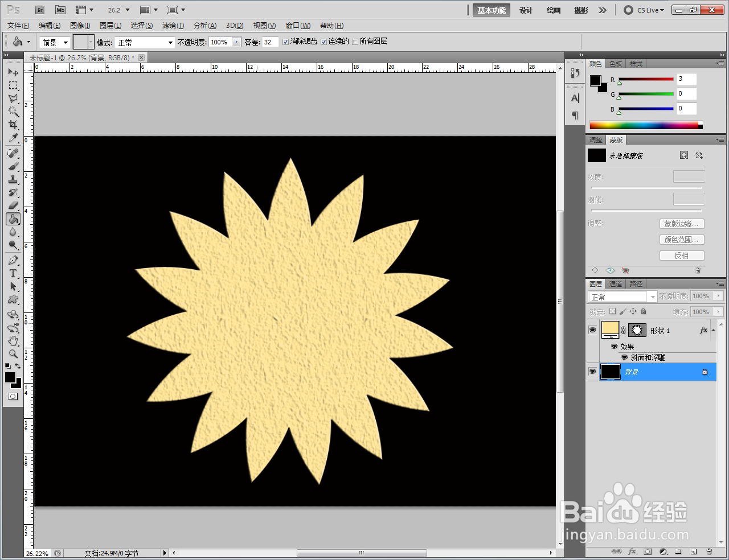Screen dimensions: 729x560
Task: Open the 窗口(W) menu
Action: coord(298,26)
